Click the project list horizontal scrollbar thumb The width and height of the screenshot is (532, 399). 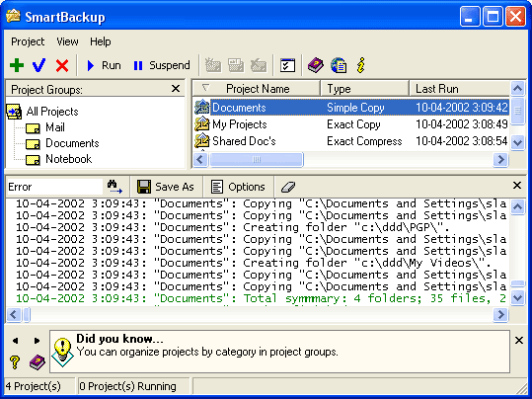pos(257,160)
